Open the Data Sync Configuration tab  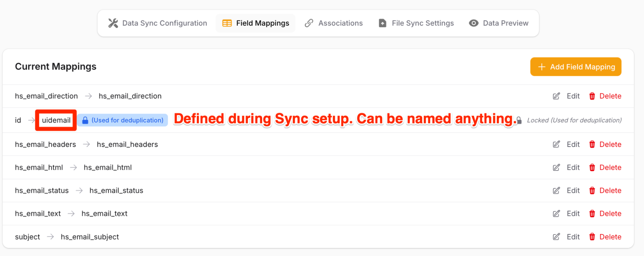pos(158,23)
